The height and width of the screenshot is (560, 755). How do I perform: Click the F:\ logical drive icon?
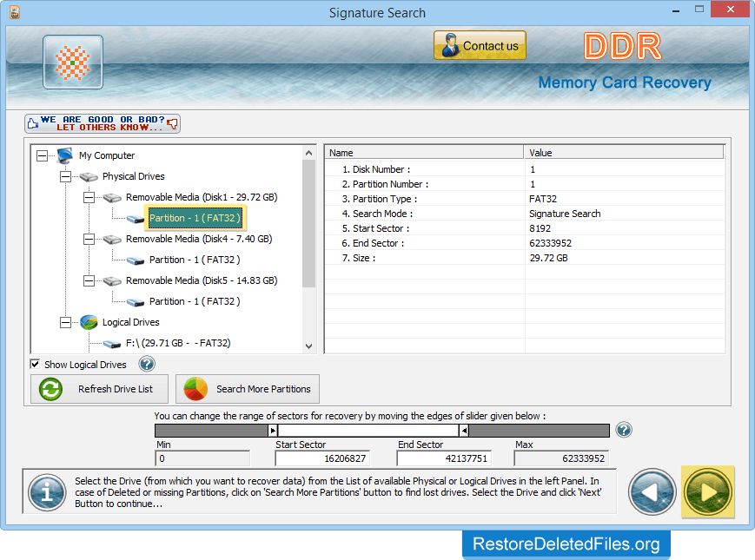tap(112, 344)
